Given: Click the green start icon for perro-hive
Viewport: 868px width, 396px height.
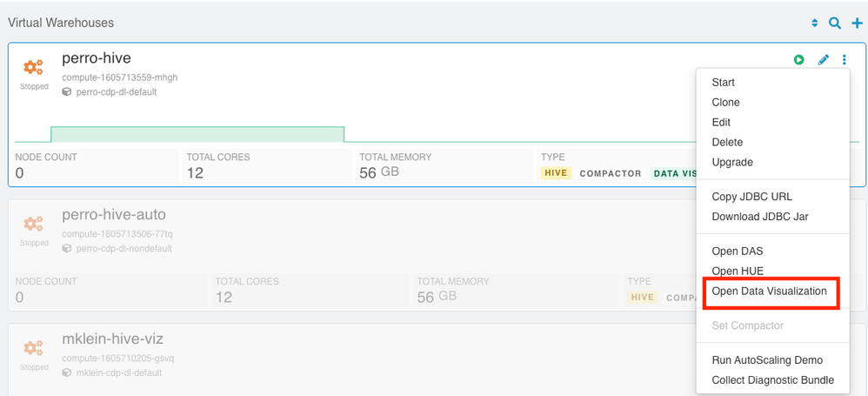Looking at the screenshot, I should [798, 59].
